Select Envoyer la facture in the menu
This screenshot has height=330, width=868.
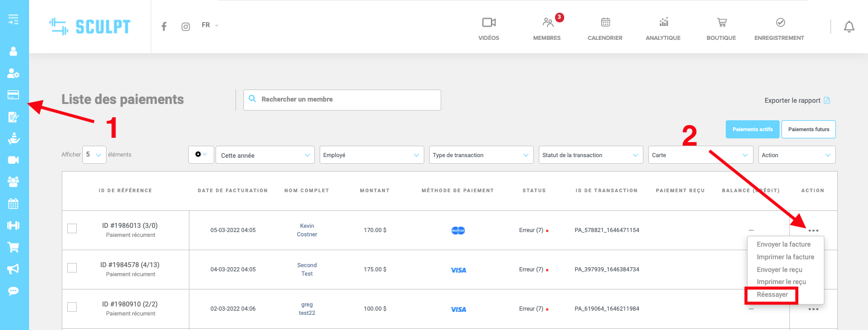pyautogui.click(x=783, y=244)
